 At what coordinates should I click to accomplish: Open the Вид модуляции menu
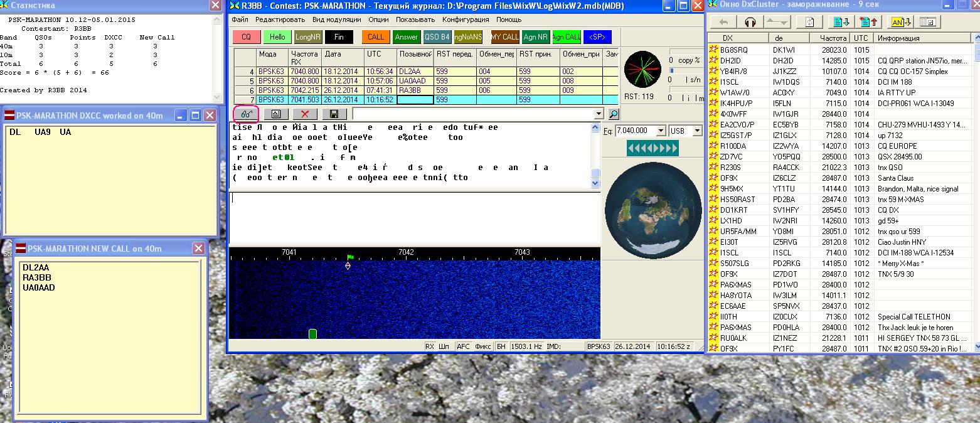pos(336,19)
